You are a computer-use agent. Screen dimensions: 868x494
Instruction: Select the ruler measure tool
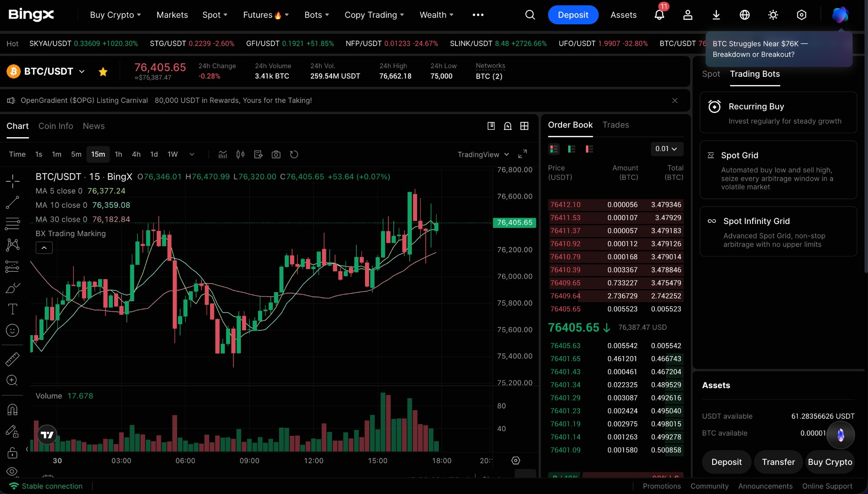13,359
